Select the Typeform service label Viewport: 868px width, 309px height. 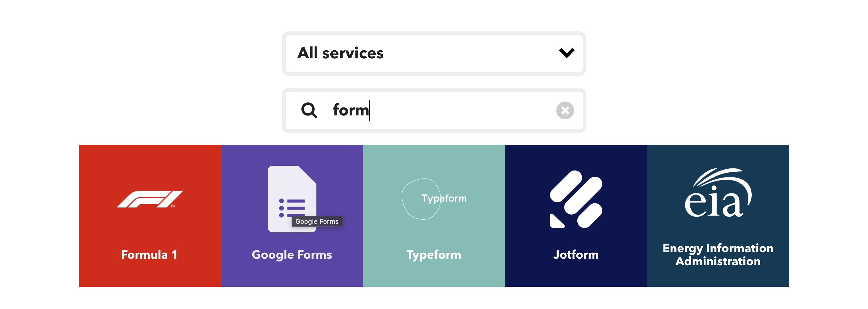[x=434, y=255]
